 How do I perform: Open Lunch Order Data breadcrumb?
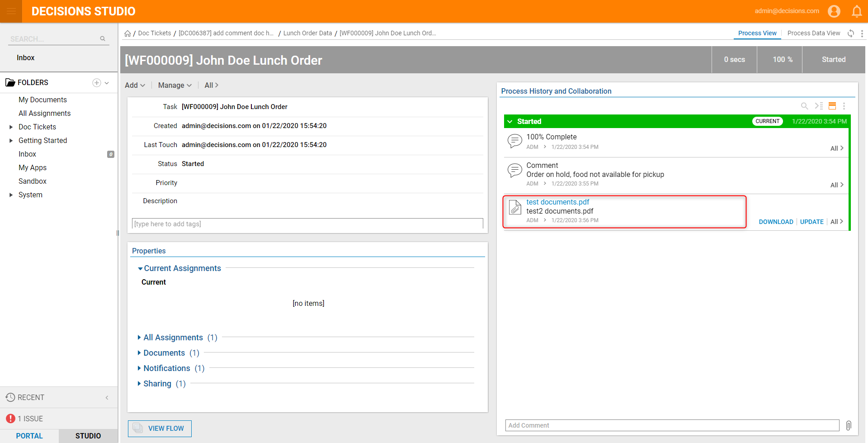[x=307, y=33]
